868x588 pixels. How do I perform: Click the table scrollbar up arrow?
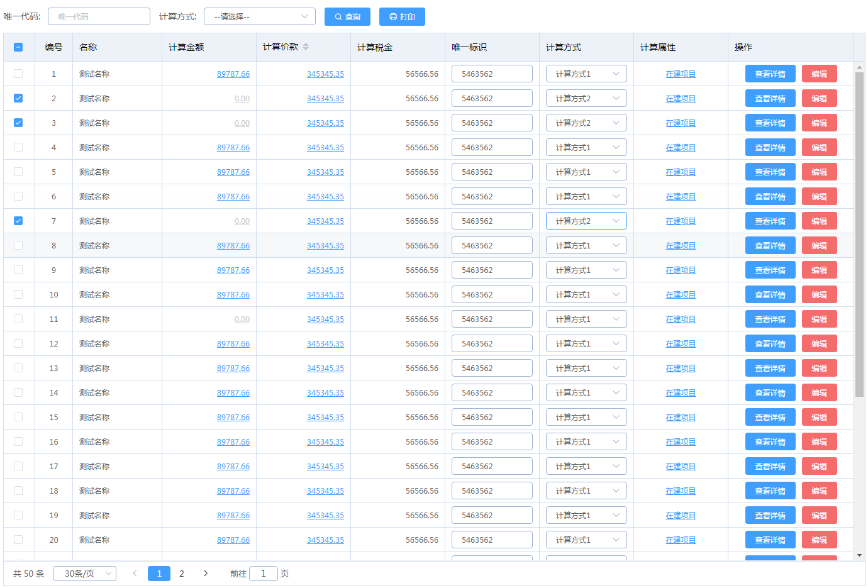coord(859,67)
